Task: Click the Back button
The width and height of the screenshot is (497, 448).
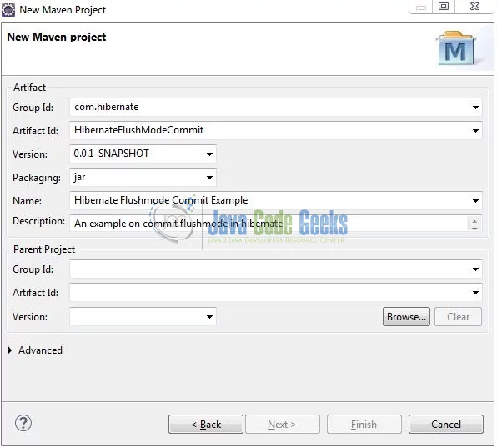Action: pos(206,425)
